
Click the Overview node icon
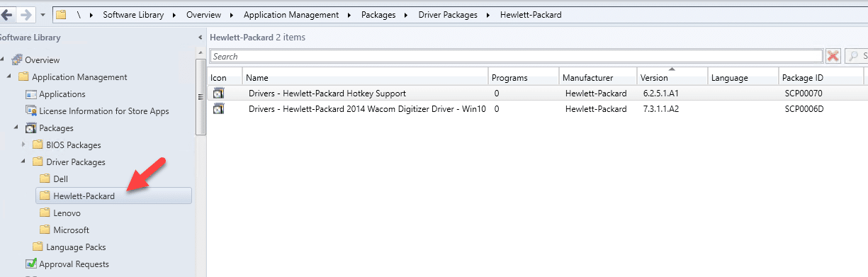coord(17,60)
